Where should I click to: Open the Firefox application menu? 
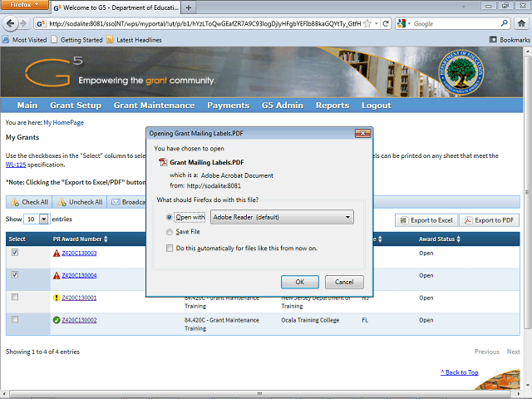(x=24, y=5)
